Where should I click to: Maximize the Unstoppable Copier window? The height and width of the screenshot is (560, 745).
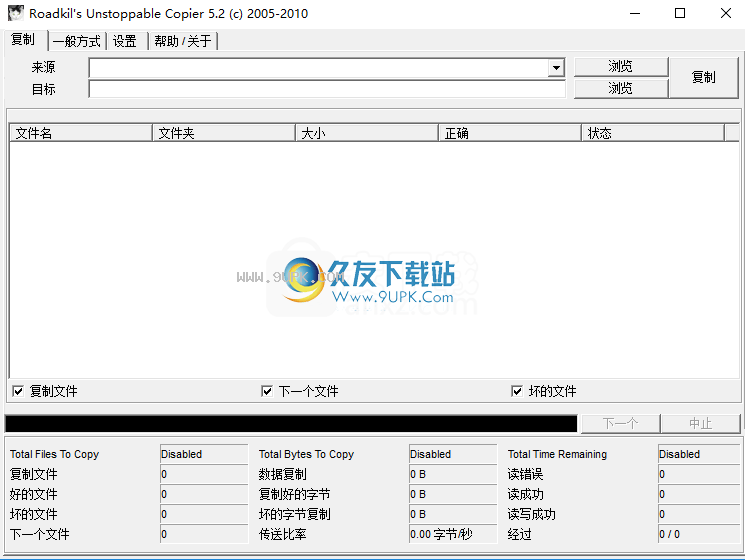[x=680, y=13]
